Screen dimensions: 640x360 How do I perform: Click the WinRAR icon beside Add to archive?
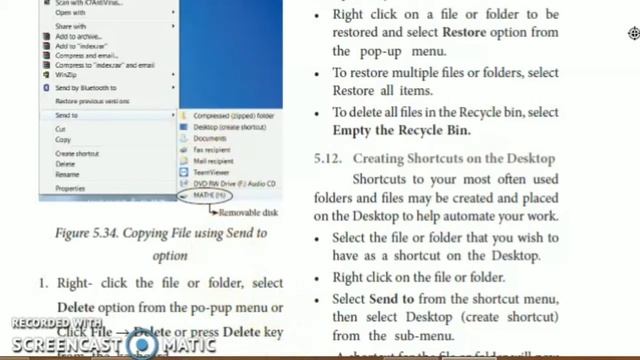pos(47,36)
